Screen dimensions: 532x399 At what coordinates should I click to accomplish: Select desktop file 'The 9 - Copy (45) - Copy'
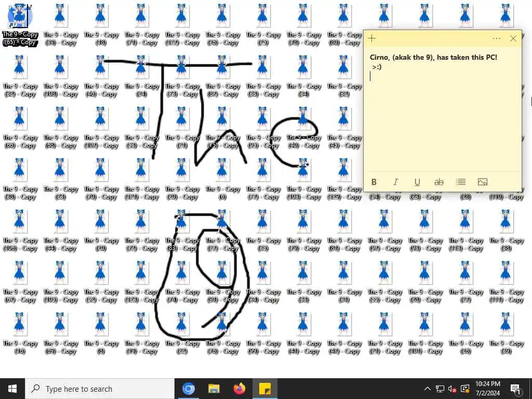click(344, 128)
